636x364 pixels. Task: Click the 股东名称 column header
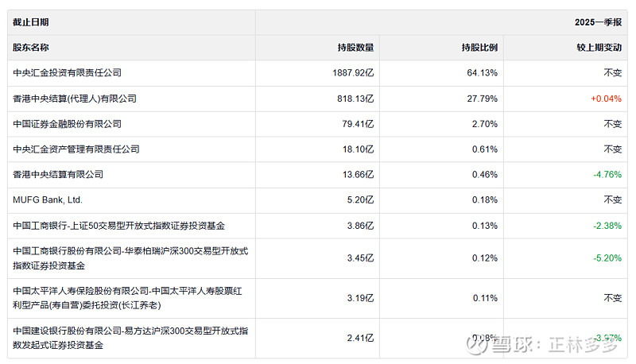[x=31, y=48]
